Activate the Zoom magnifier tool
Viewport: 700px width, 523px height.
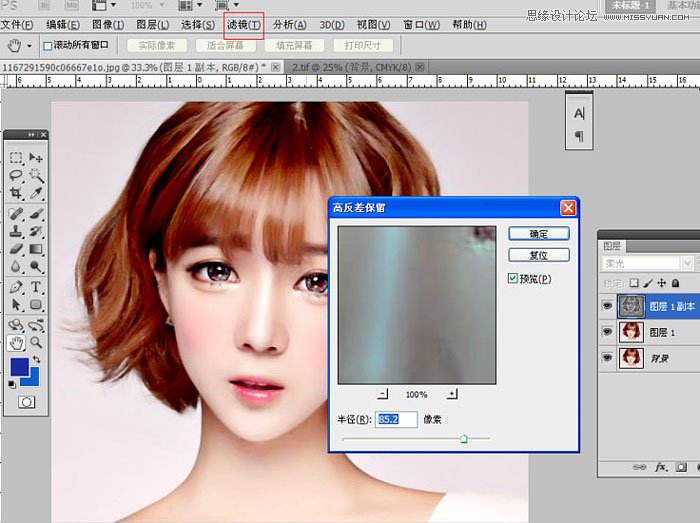(x=36, y=342)
